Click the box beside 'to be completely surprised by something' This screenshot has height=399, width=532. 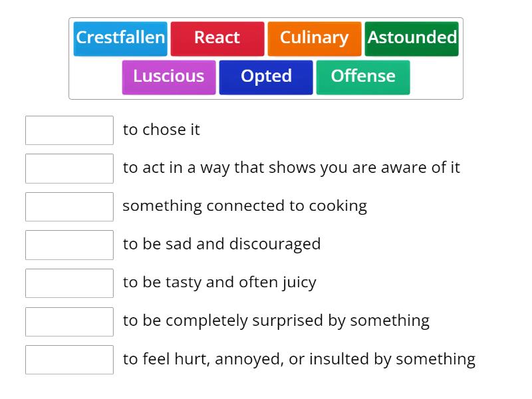(69, 322)
